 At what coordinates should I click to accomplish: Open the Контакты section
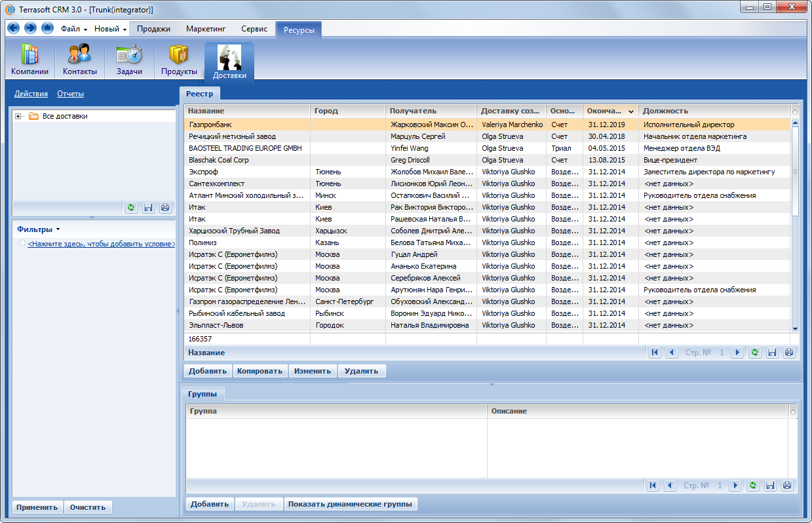tap(80, 60)
